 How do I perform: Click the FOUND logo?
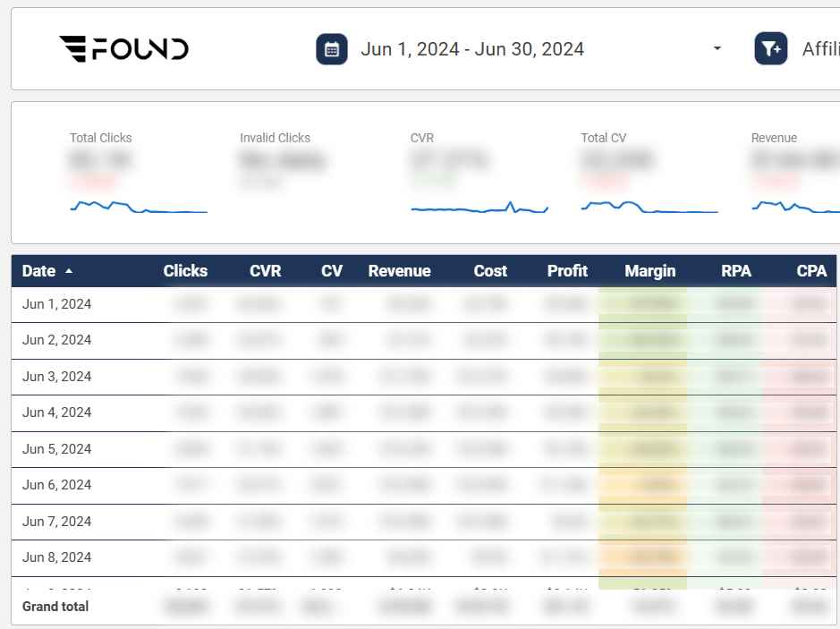[123, 48]
